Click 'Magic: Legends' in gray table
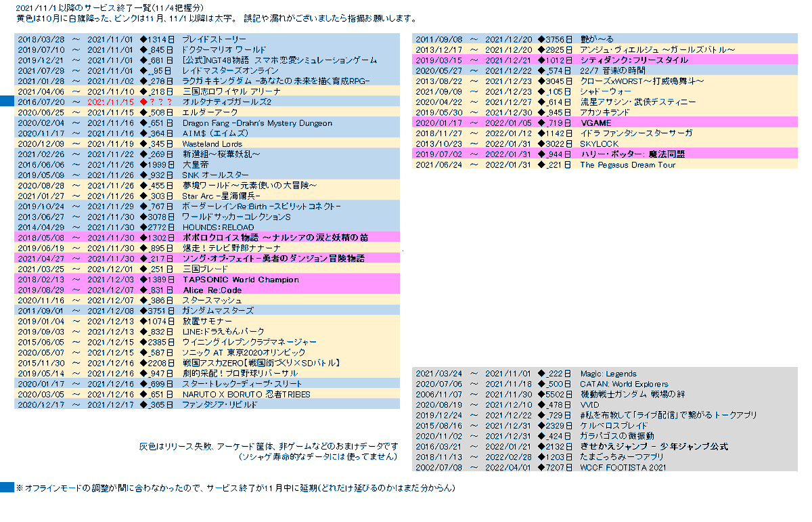 click(608, 374)
